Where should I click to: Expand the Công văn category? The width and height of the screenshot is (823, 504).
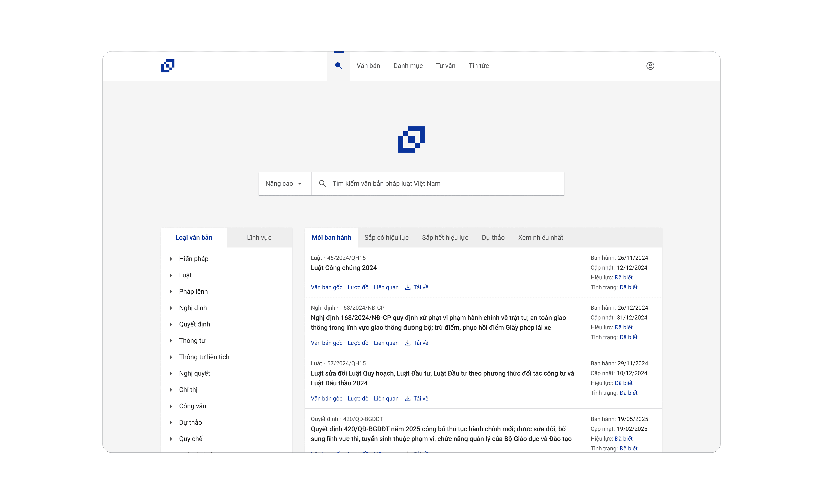171,406
